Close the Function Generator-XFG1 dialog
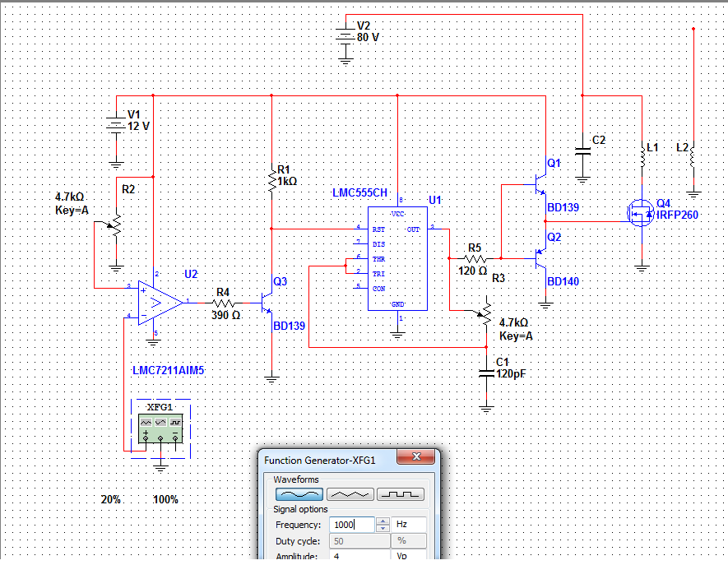728x565 pixels. point(415,458)
